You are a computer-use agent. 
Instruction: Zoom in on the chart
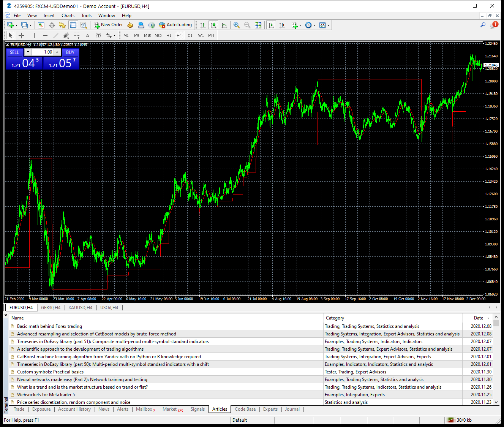click(x=237, y=25)
